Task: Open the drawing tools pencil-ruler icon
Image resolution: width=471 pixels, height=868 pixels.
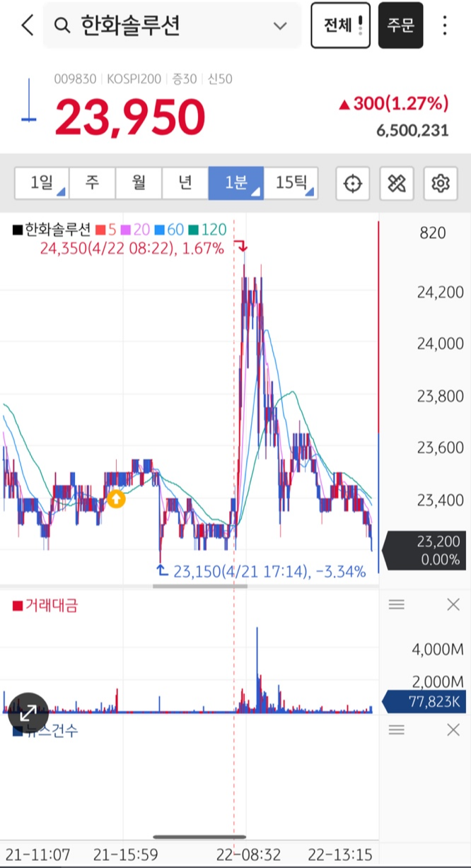Action: (x=396, y=184)
